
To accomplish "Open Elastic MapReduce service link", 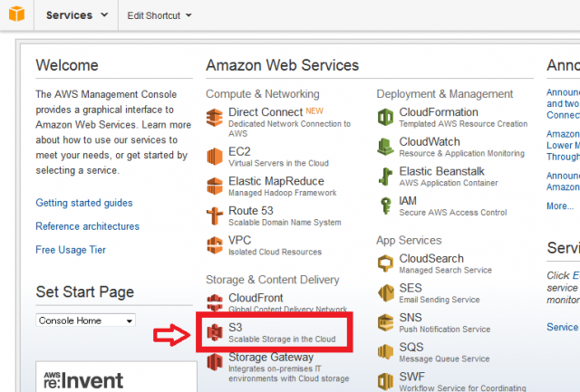I will (276, 181).
